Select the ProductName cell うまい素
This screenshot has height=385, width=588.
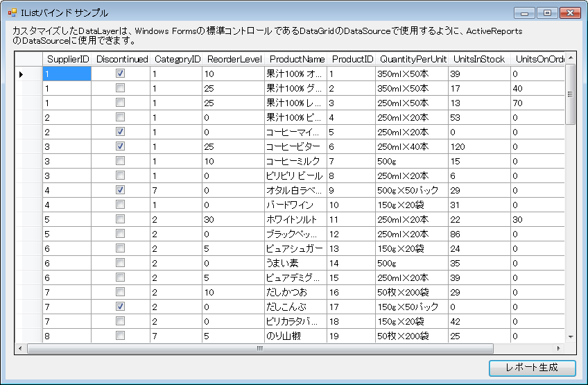tap(295, 263)
